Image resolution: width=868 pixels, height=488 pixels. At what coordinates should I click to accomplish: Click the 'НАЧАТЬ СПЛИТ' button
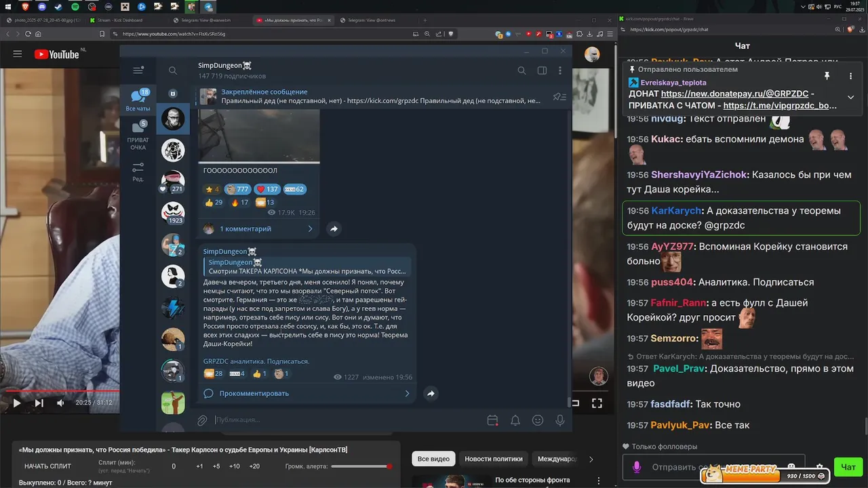point(47,466)
